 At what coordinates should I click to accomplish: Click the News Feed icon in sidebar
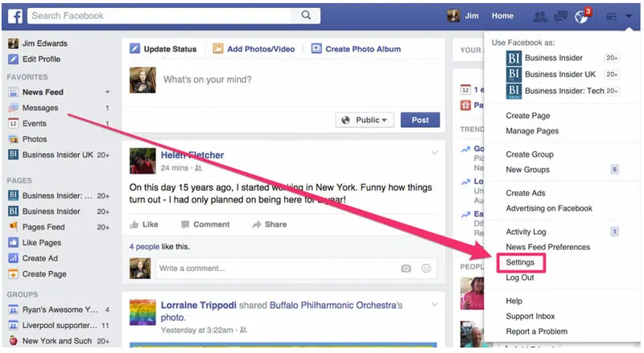13,92
